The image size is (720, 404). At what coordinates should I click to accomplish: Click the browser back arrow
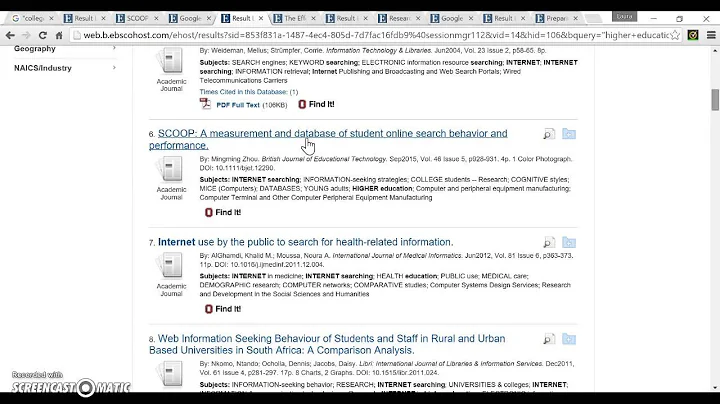10,35
